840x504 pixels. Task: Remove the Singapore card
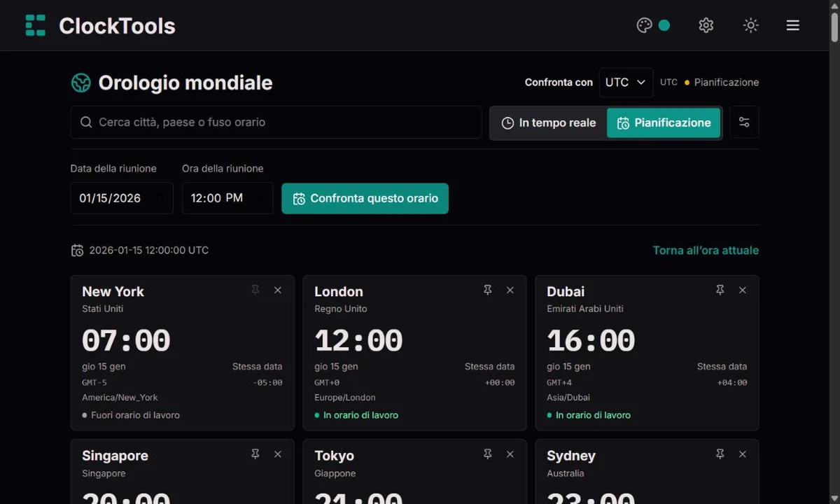(278, 454)
